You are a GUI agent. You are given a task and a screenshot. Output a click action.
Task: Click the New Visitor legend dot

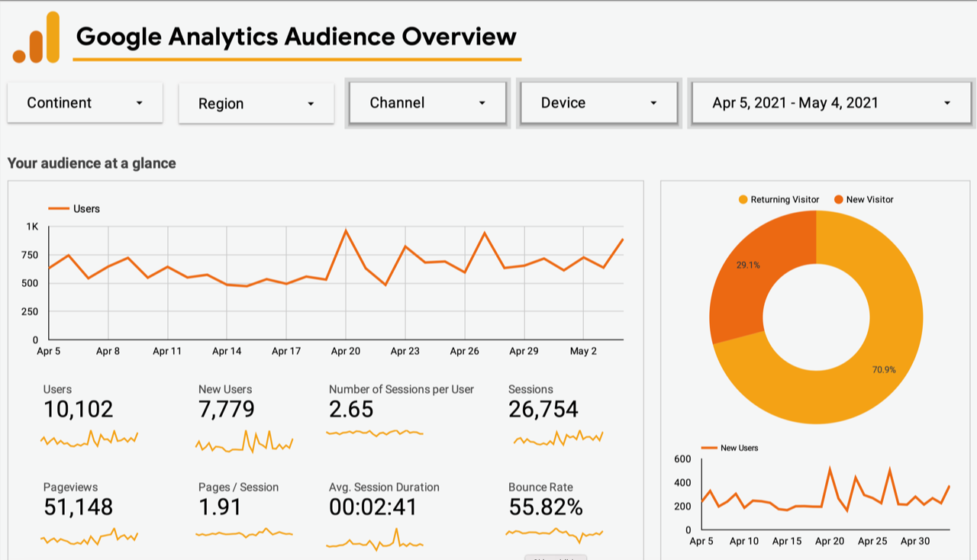839,199
